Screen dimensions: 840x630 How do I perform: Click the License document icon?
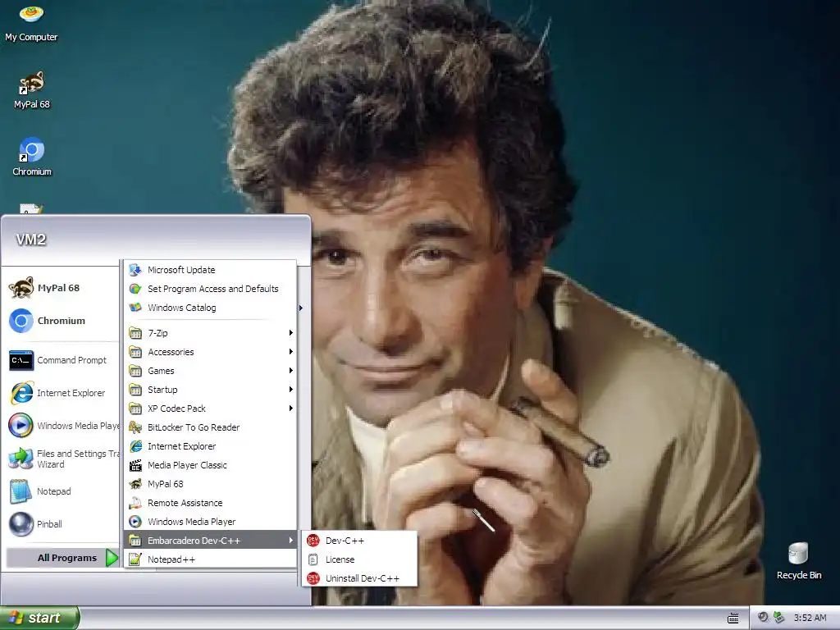click(313, 559)
